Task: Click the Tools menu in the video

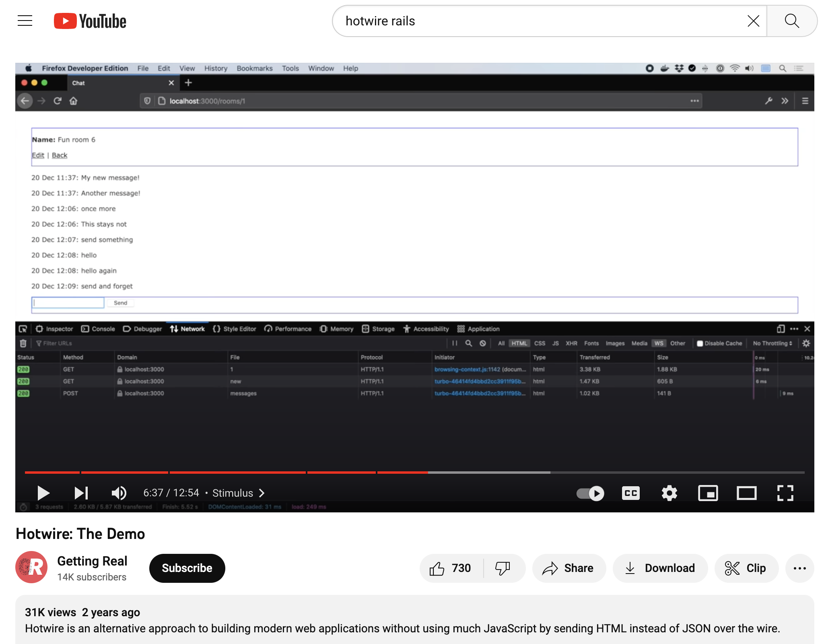Action: click(x=290, y=68)
